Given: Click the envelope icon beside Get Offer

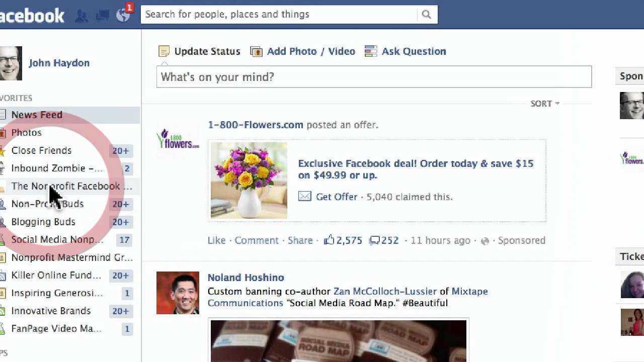Looking at the screenshot, I should click(x=305, y=197).
